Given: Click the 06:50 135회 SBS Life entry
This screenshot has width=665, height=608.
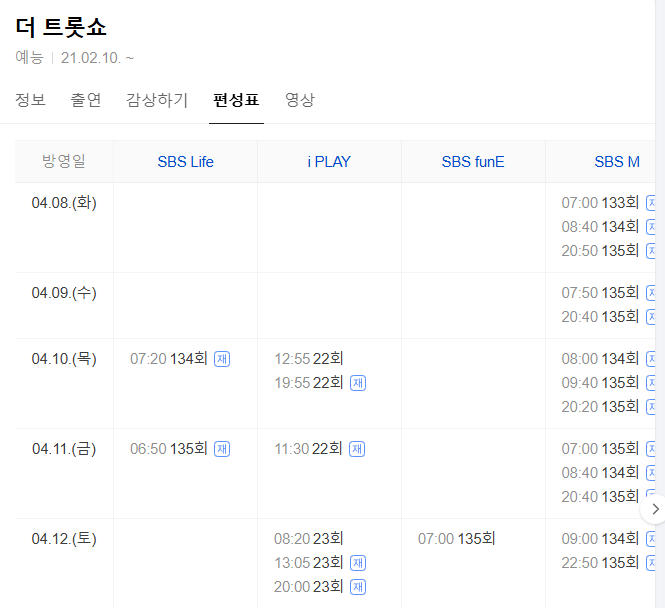Looking at the screenshot, I should [168, 449].
